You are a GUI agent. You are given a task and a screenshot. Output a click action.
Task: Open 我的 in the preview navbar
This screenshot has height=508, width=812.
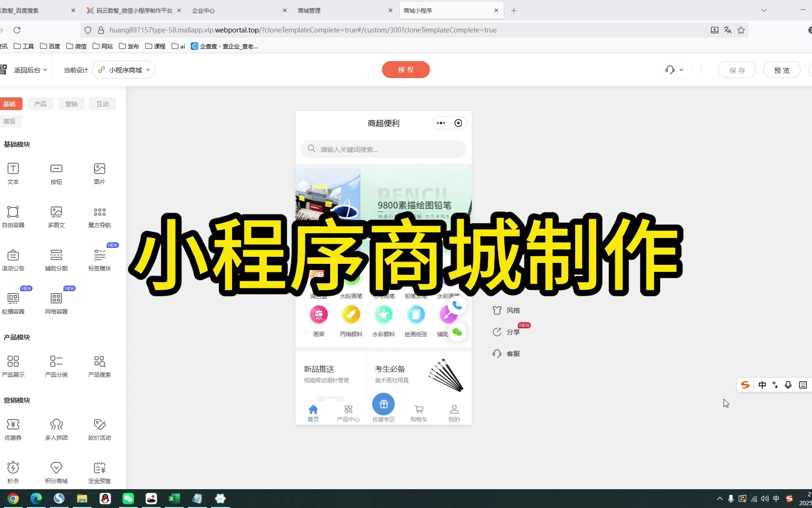(x=454, y=413)
